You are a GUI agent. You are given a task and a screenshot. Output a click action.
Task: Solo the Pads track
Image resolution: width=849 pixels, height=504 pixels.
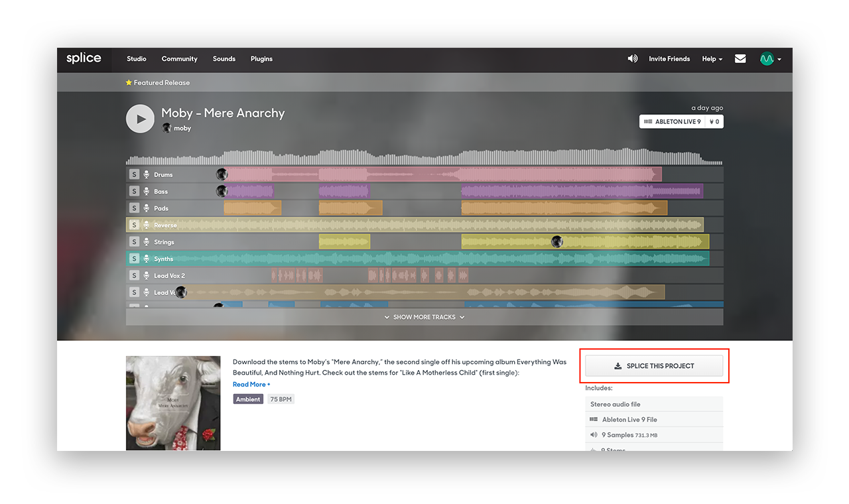tap(134, 208)
